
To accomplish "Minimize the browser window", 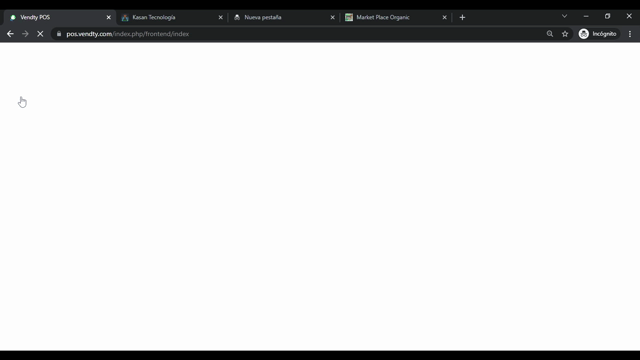I will click(586, 16).
